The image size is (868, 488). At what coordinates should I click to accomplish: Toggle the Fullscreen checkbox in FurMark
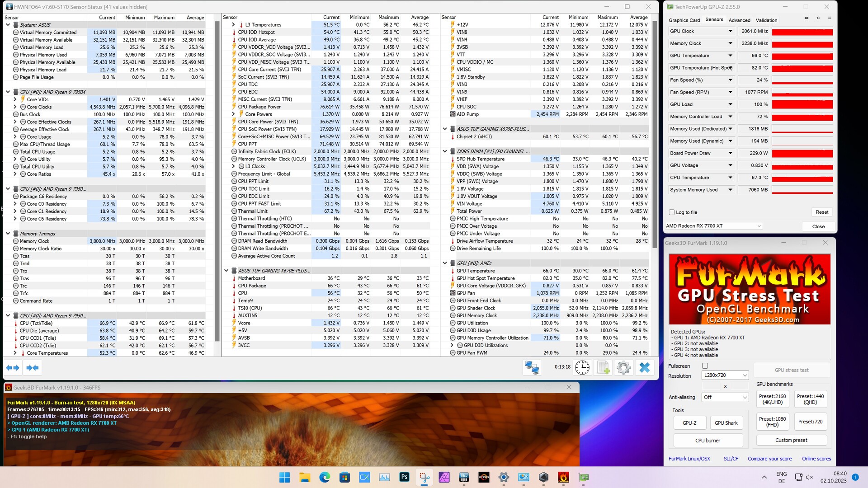[x=705, y=366]
